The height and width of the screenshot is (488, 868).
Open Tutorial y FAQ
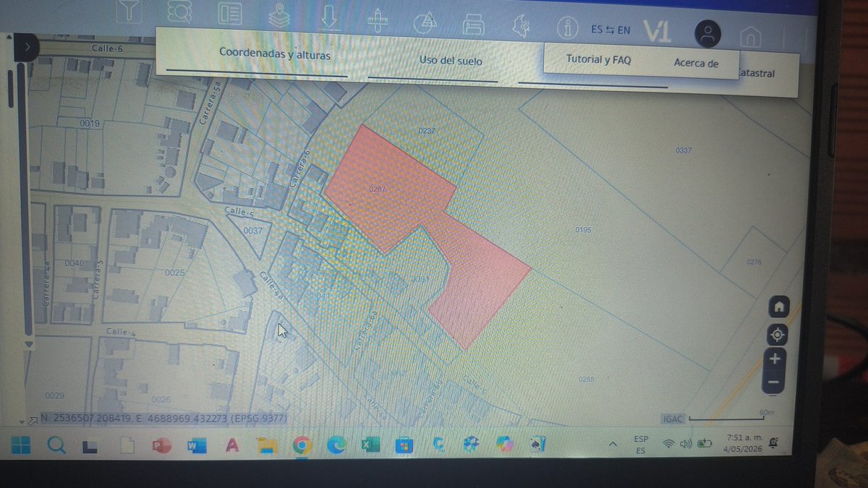[598, 59]
